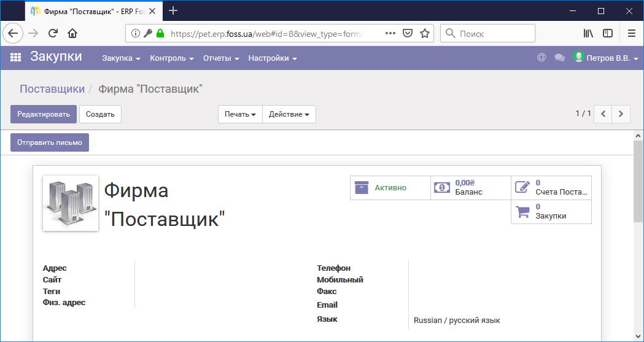Click the Счета Поставщика edit icon
Screen dimensions: 644x342
tap(522, 188)
